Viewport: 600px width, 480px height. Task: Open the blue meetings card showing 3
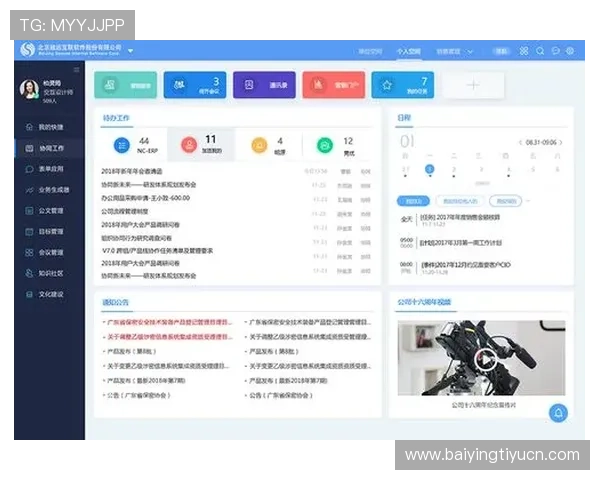[x=195, y=85]
